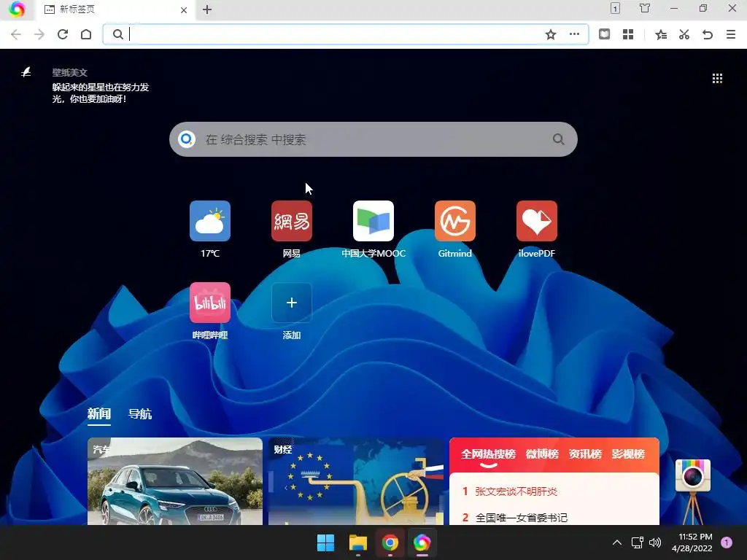Click the 壁纸美文 heading
The height and width of the screenshot is (560, 747).
point(70,72)
